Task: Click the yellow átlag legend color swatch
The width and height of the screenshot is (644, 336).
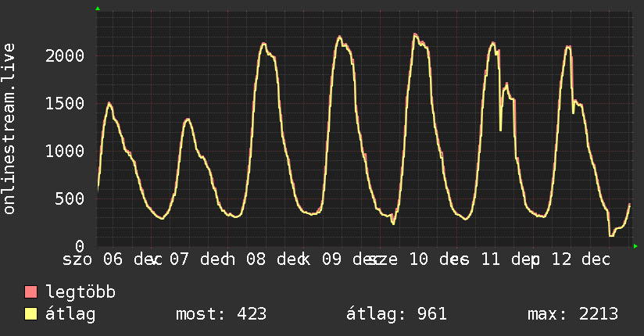Action: (x=31, y=314)
